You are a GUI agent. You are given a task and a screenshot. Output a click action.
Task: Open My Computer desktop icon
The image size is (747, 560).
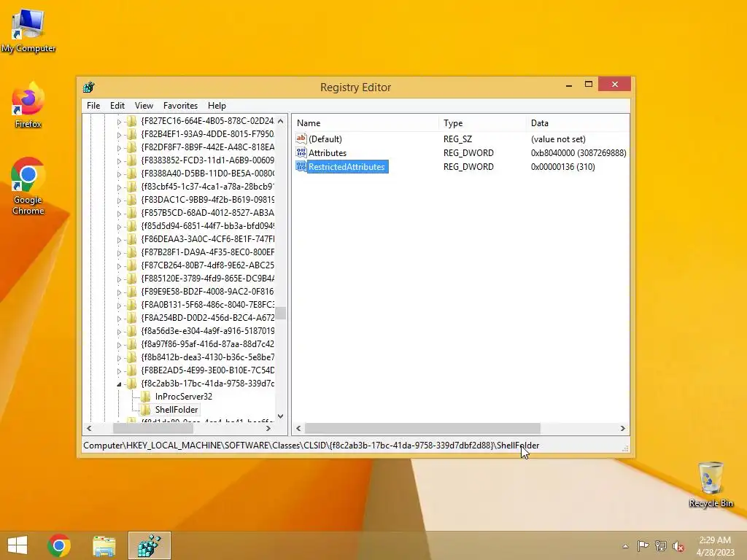click(28, 31)
